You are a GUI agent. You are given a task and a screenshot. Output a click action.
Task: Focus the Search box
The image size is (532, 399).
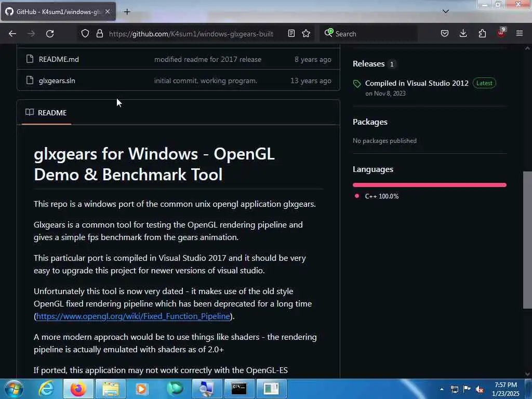(x=368, y=34)
